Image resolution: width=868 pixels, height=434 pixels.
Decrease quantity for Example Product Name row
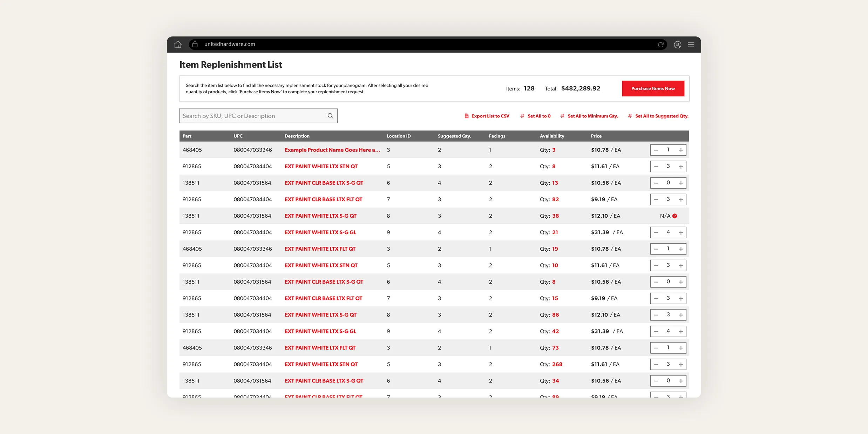pos(656,150)
